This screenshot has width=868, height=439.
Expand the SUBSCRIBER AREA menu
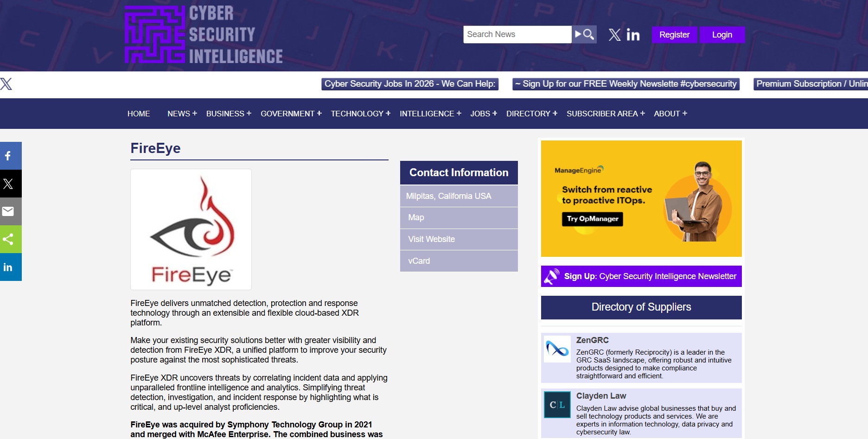click(606, 114)
